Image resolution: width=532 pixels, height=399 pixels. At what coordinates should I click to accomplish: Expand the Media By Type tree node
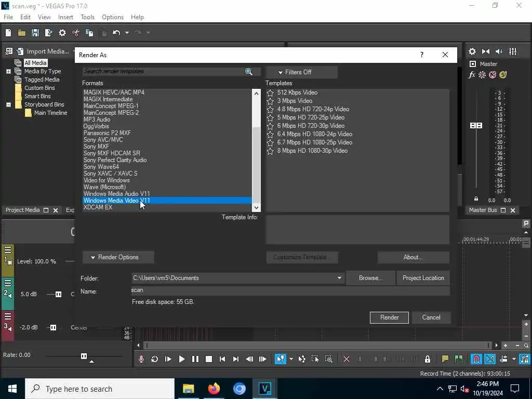point(8,71)
